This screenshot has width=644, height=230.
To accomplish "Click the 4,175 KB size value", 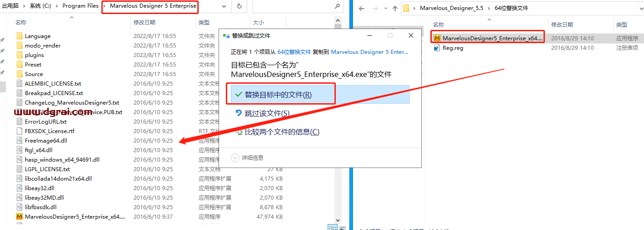I will coord(271,178).
